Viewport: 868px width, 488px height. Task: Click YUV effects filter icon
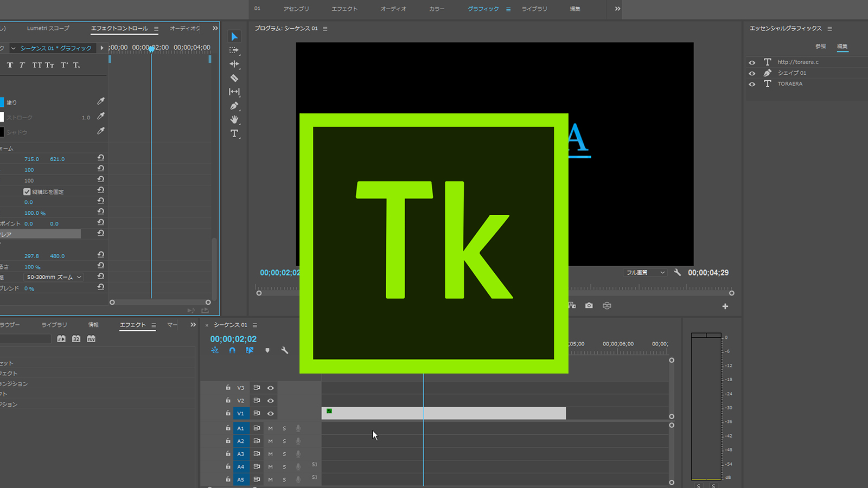pos(91,339)
